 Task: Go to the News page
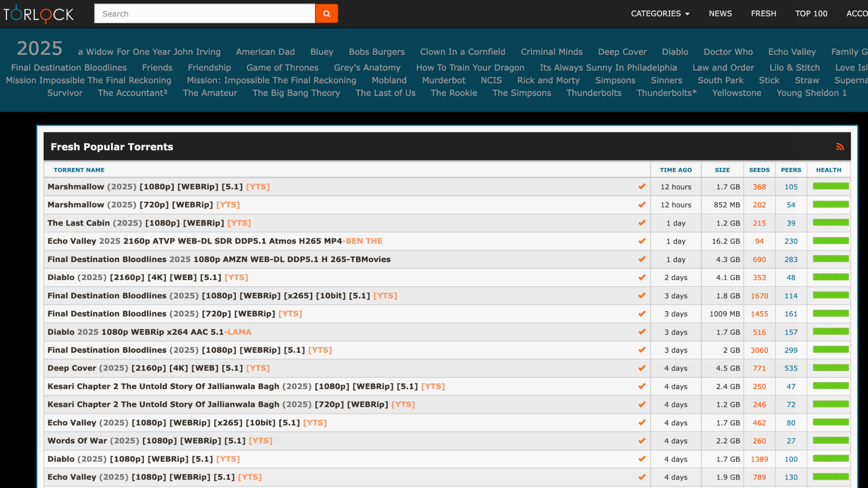click(720, 14)
